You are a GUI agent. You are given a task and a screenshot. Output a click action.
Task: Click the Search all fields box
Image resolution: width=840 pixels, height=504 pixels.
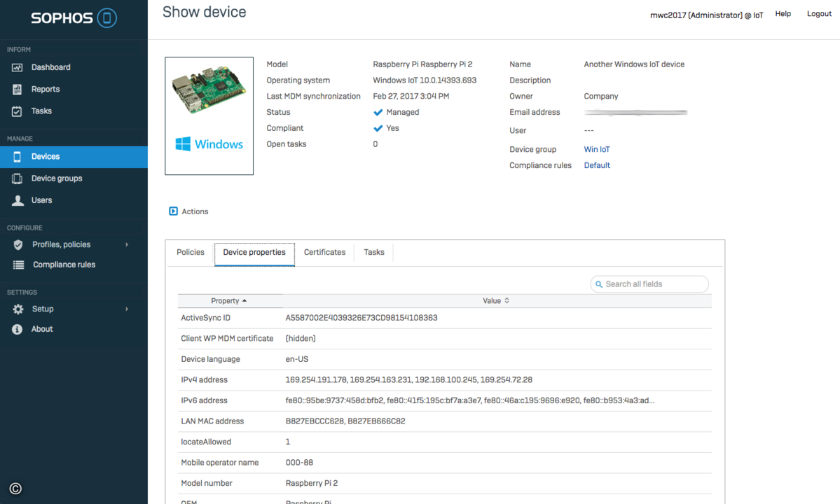tap(649, 284)
